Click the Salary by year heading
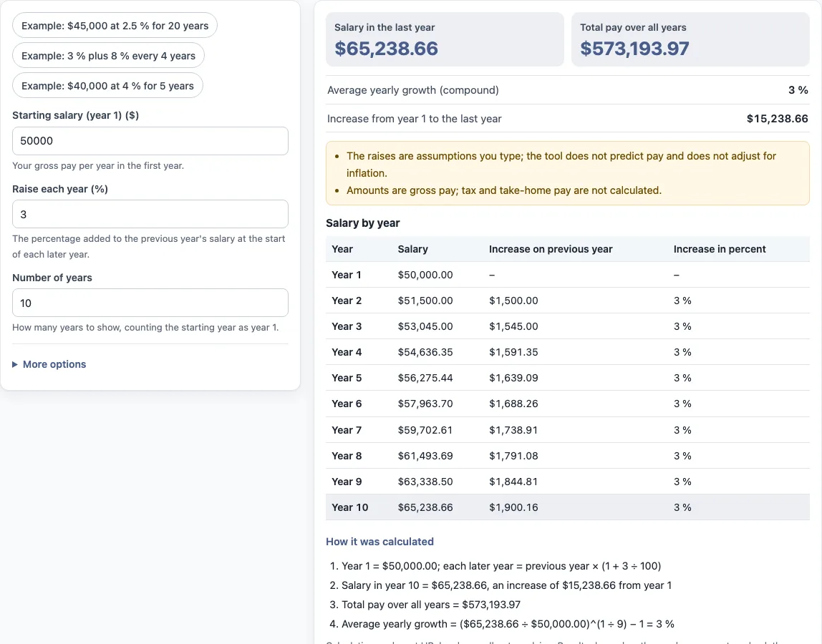 click(363, 223)
